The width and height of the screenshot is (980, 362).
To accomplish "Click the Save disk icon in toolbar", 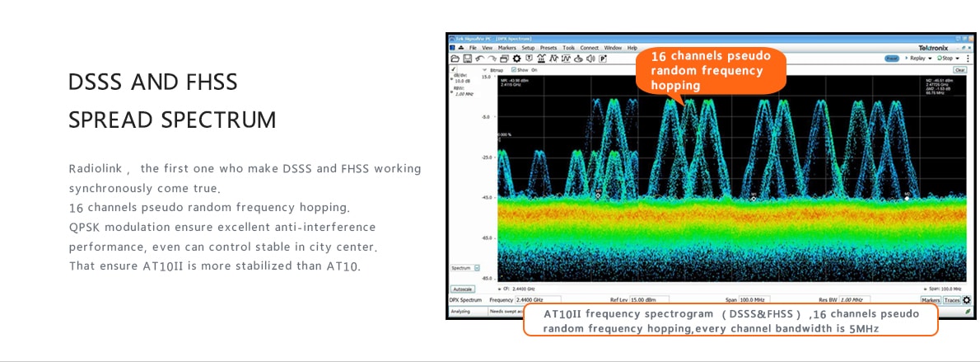I will 467,59.
